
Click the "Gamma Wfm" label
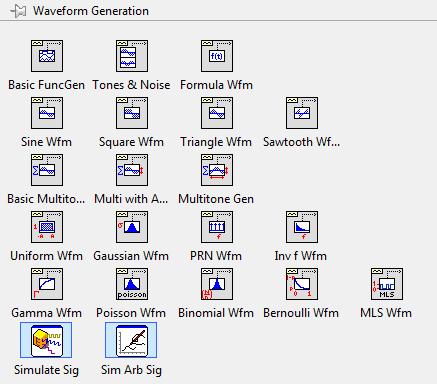[x=46, y=313]
